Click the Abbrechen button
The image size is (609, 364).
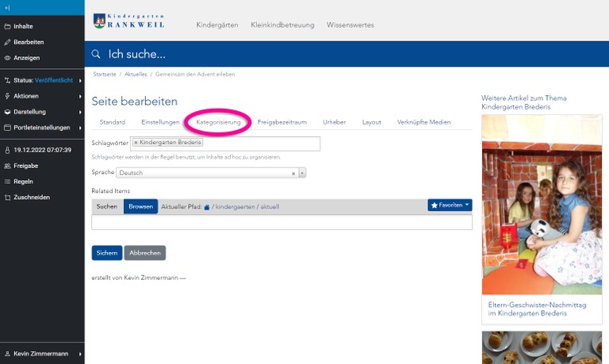(x=145, y=253)
